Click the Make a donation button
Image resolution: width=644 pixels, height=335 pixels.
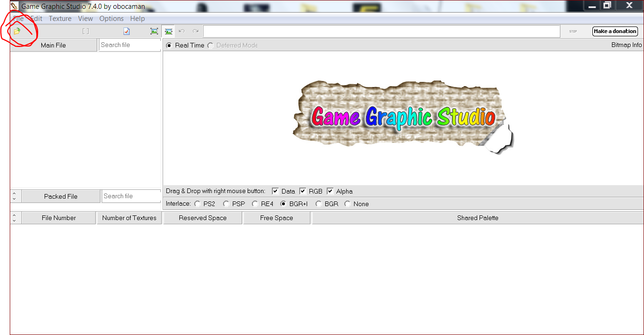615,31
